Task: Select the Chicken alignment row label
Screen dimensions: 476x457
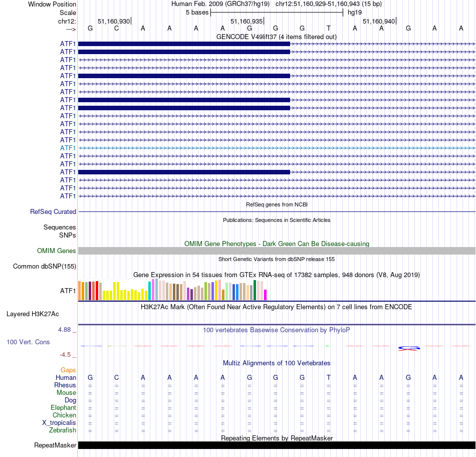Action: click(x=64, y=415)
